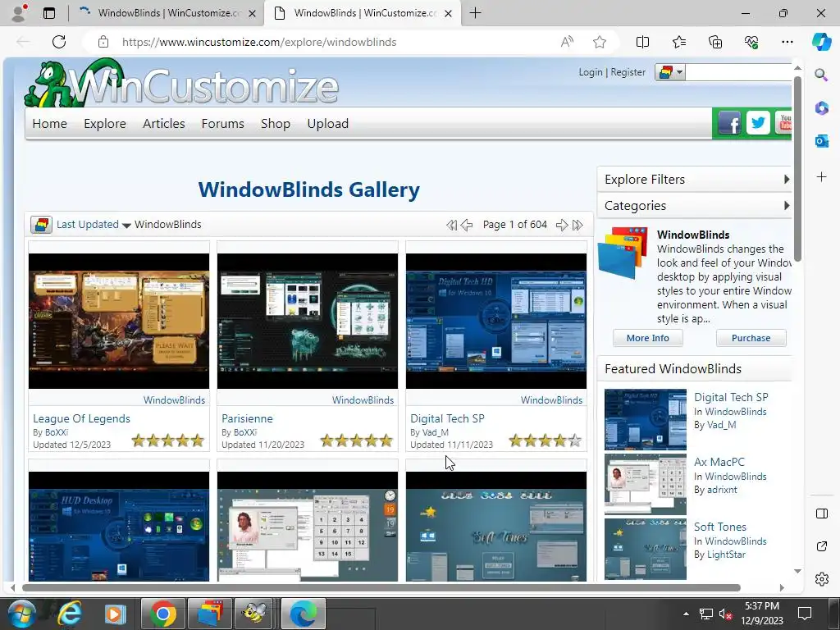Open the Last Updated sort dropdown
Image resolution: width=840 pixels, height=630 pixels.
(x=94, y=225)
